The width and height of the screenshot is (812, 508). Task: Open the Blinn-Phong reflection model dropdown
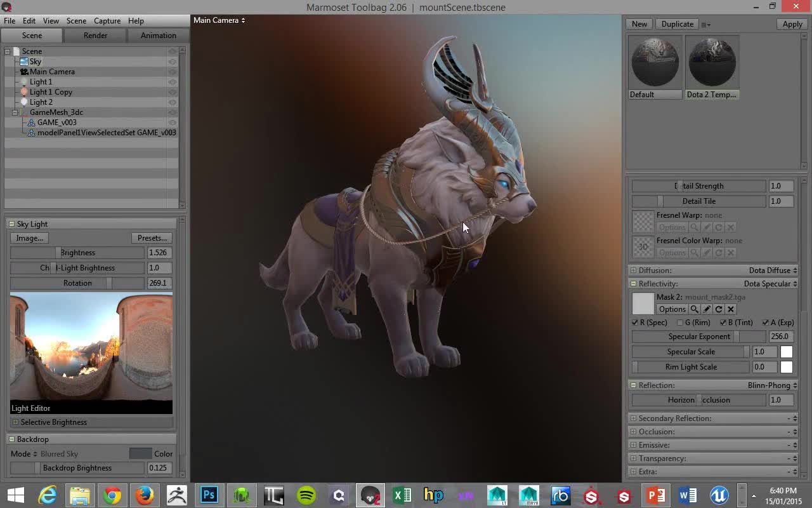point(772,385)
